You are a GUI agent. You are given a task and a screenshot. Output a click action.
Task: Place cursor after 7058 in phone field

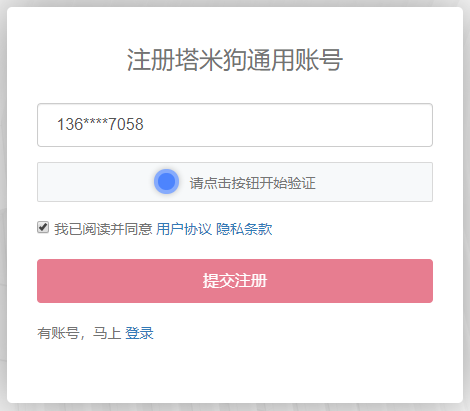(145, 124)
